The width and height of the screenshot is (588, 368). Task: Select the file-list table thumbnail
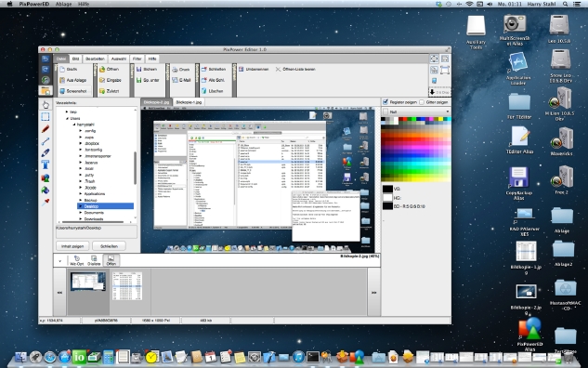coord(127,286)
